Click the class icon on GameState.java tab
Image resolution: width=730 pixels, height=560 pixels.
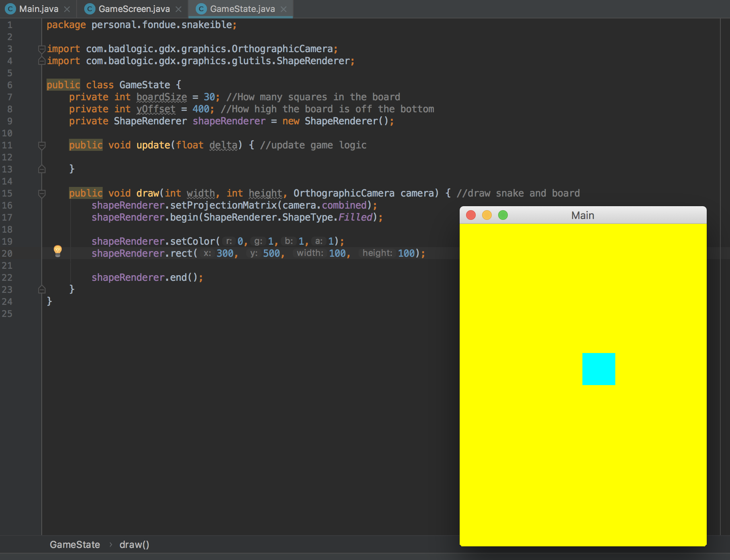coord(201,9)
